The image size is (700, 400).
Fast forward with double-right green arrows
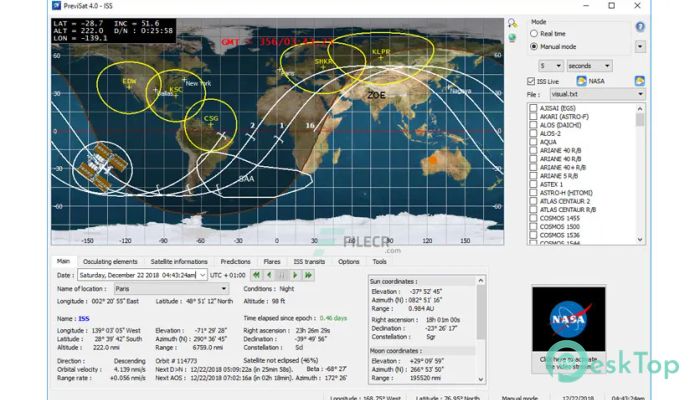[308, 275]
